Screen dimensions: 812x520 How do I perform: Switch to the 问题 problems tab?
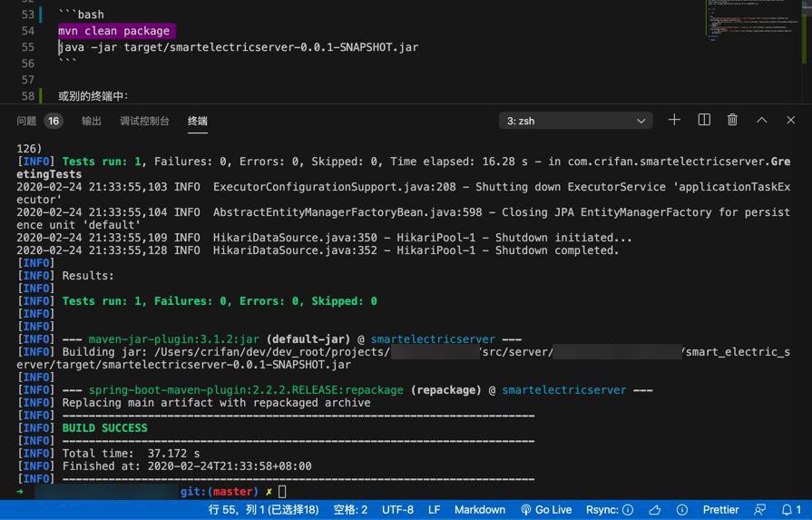click(x=26, y=121)
